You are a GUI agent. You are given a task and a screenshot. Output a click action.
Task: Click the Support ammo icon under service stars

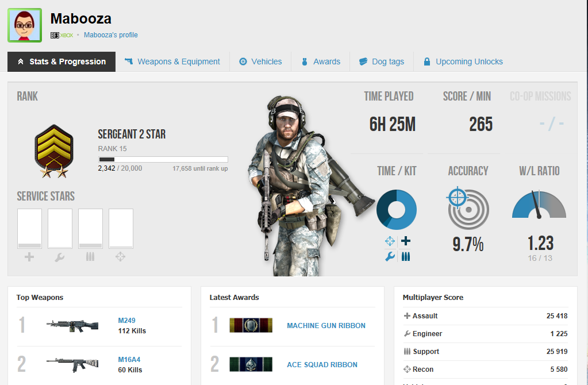[x=90, y=257]
